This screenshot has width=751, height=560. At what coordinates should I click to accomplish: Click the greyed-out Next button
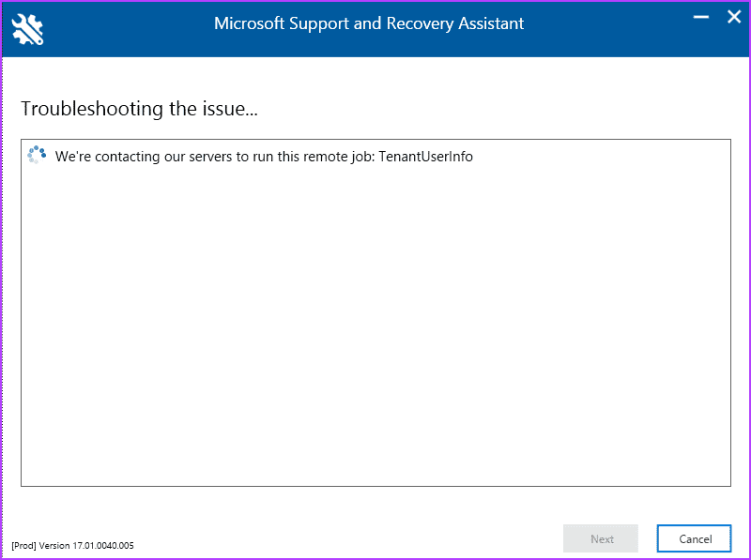pyautogui.click(x=601, y=539)
